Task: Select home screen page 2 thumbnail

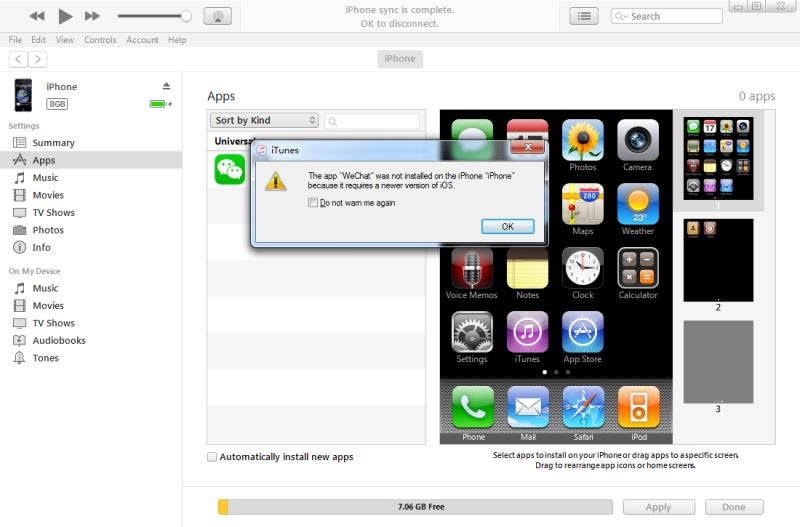Action: [x=718, y=260]
